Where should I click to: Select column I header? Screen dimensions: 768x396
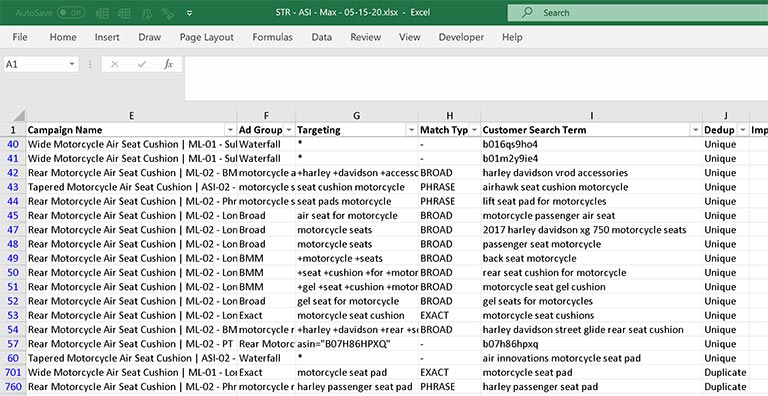click(x=592, y=116)
